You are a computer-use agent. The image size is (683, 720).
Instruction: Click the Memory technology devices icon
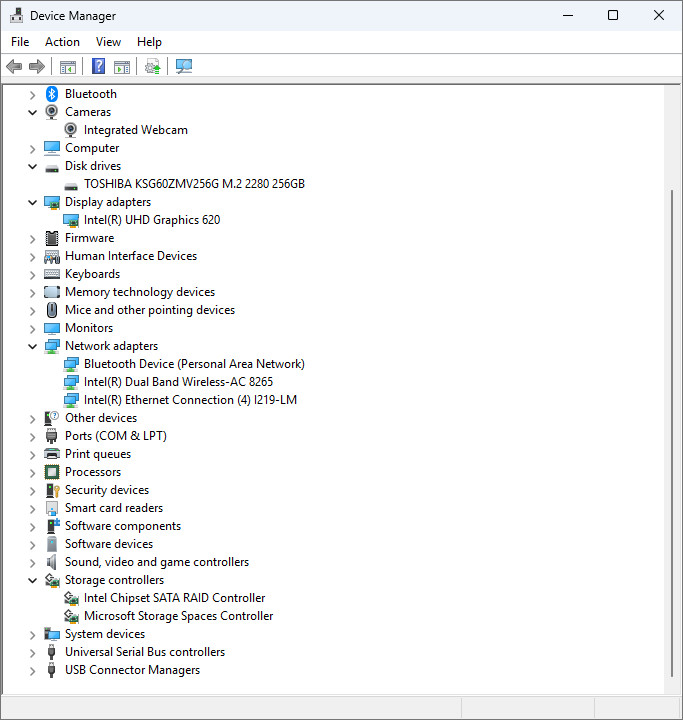pyautogui.click(x=52, y=292)
